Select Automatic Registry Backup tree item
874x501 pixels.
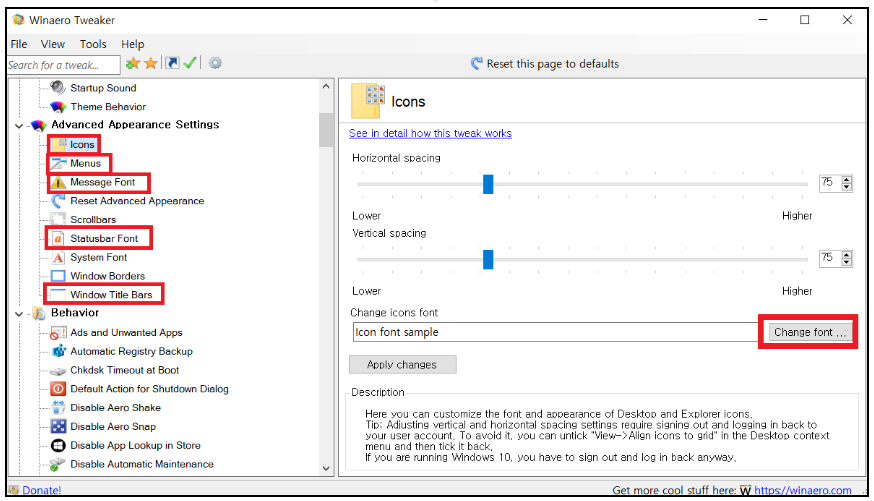point(131,351)
